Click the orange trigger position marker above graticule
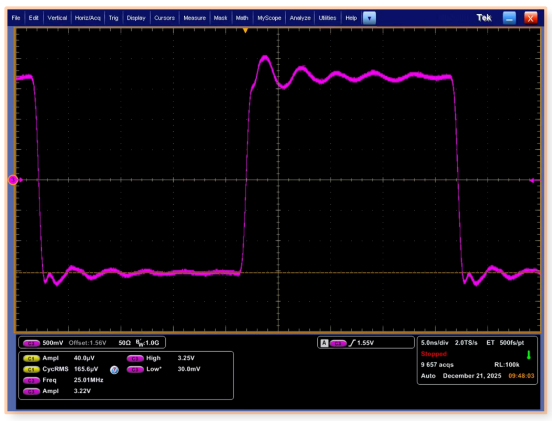 [x=245, y=31]
